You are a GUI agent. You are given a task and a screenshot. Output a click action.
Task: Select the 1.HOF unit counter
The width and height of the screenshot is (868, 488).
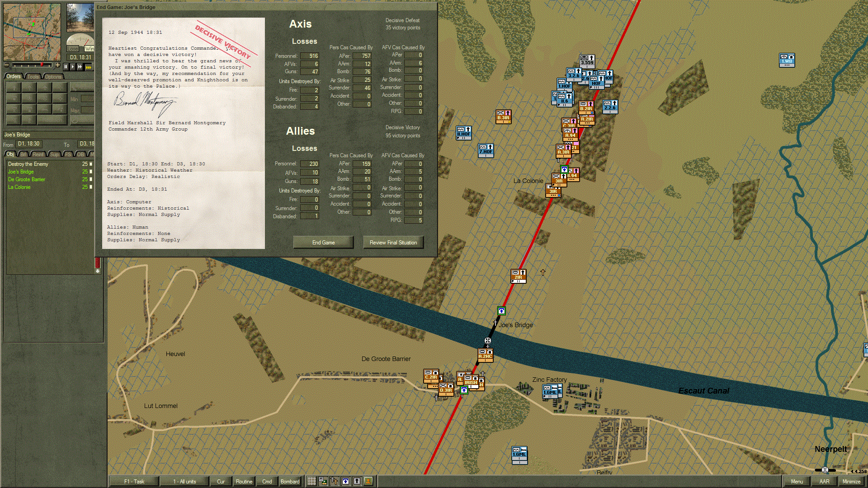[564, 84]
